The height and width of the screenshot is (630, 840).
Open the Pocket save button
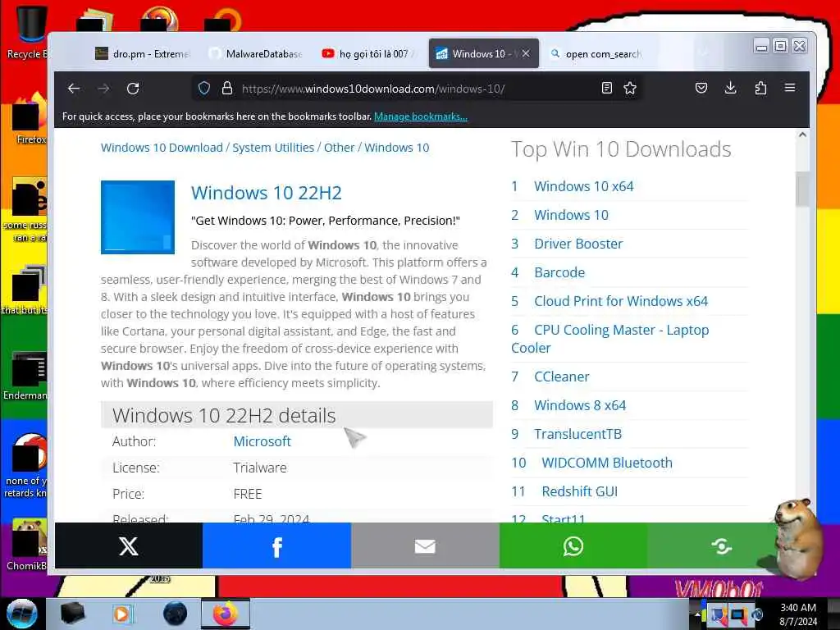coord(701,88)
